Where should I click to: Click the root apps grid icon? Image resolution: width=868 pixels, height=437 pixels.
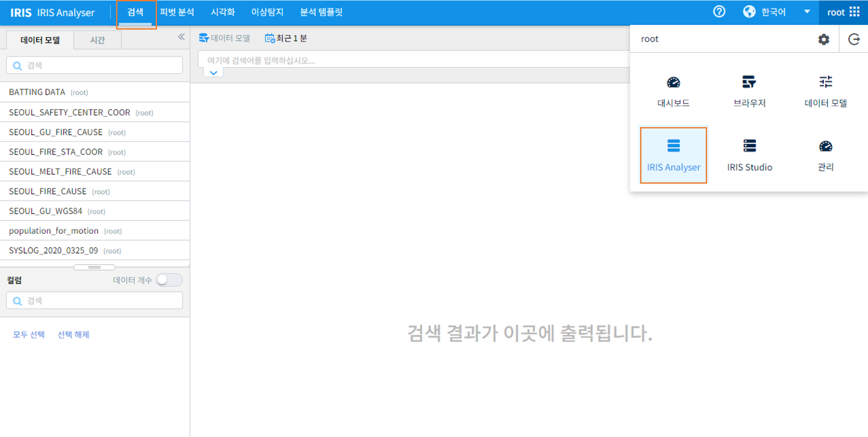pos(855,12)
